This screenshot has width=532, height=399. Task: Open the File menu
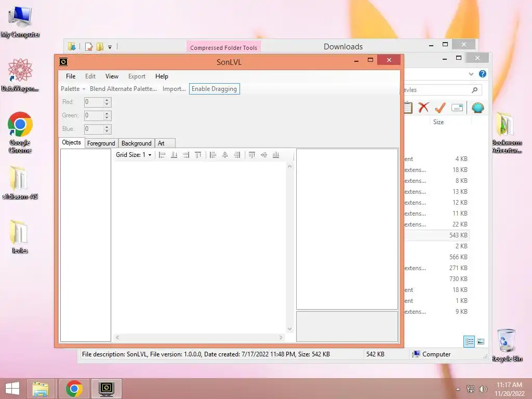coord(71,76)
